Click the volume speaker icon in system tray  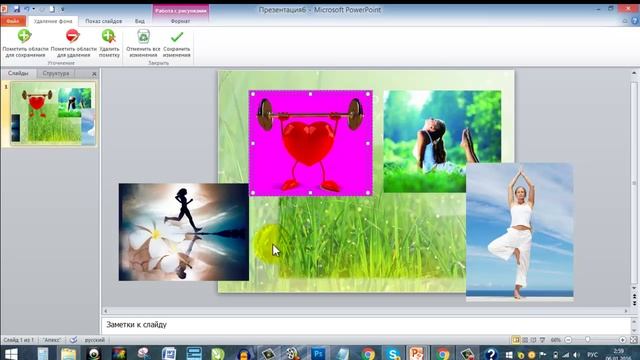(576, 354)
